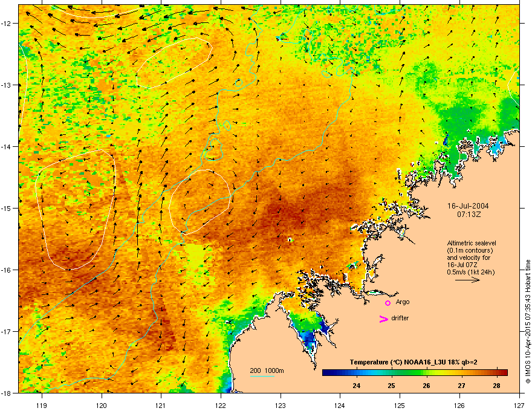Screen dimensions: 532x411
Task: Select the "16-Jul-2004" date label
Action: (468, 206)
